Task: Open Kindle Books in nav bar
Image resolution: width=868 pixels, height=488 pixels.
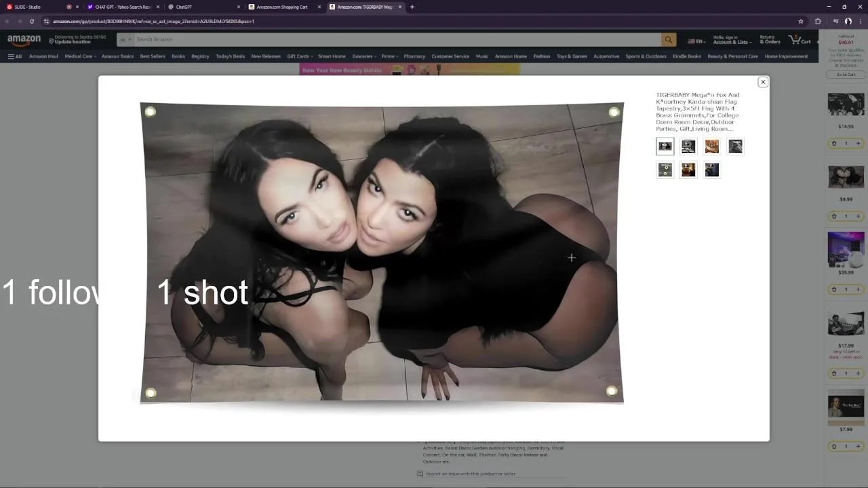Action: click(687, 56)
